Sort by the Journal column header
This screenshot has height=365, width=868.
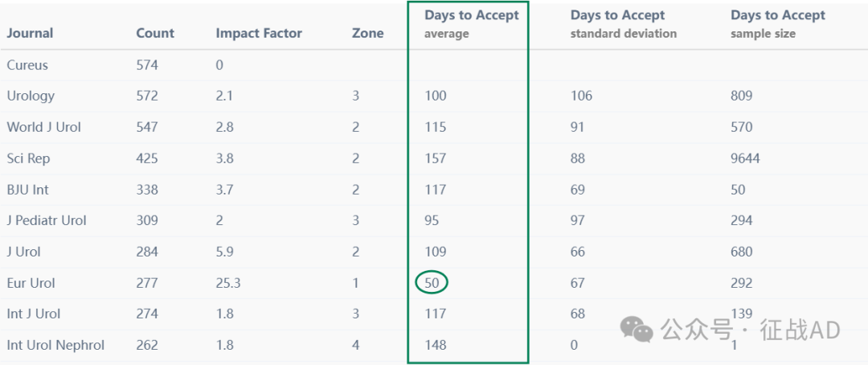[x=30, y=33]
